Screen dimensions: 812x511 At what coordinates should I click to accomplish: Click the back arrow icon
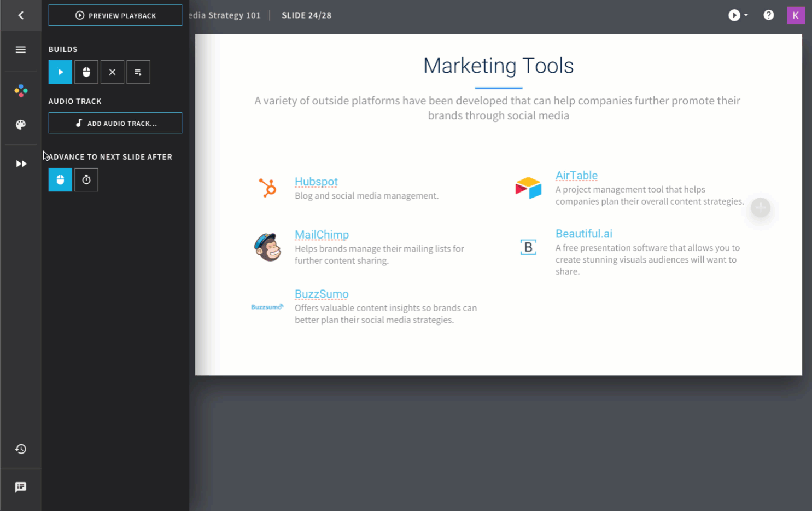(x=21, y=15)
